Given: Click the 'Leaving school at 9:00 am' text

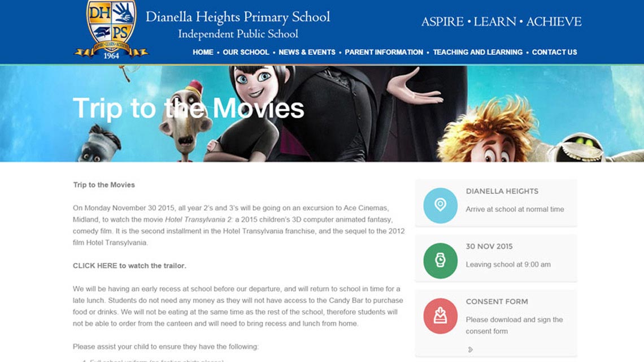Looking at the screenshot, I should click(508, 265).
